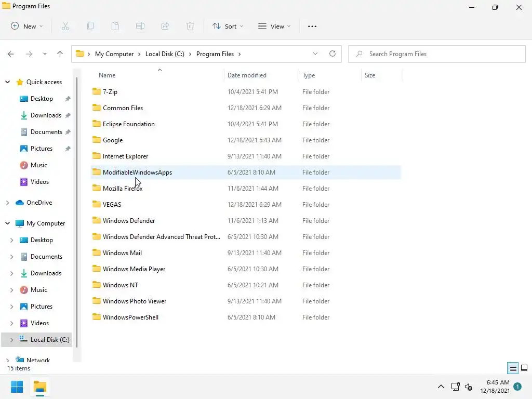Open the notification badge icon

click(517, 387)
